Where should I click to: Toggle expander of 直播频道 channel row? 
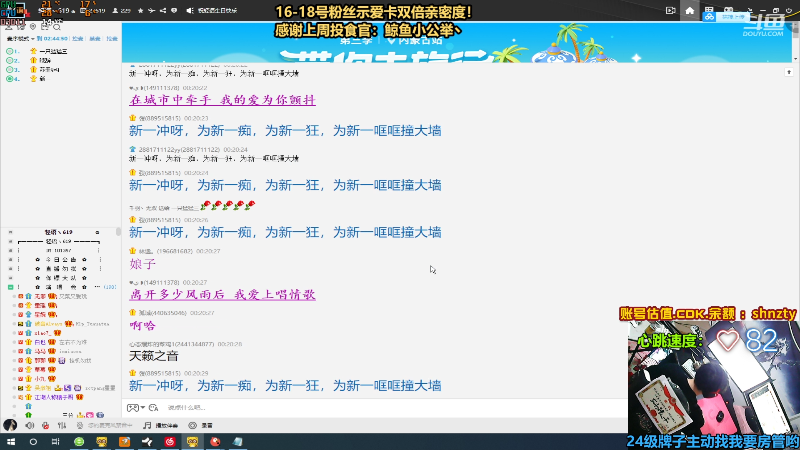(x=10, y=268)
